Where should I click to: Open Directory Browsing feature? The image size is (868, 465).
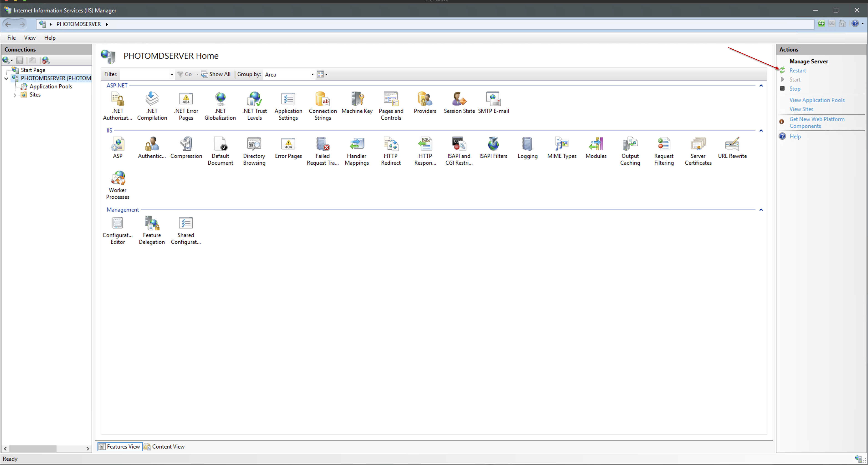click(254, 151)
